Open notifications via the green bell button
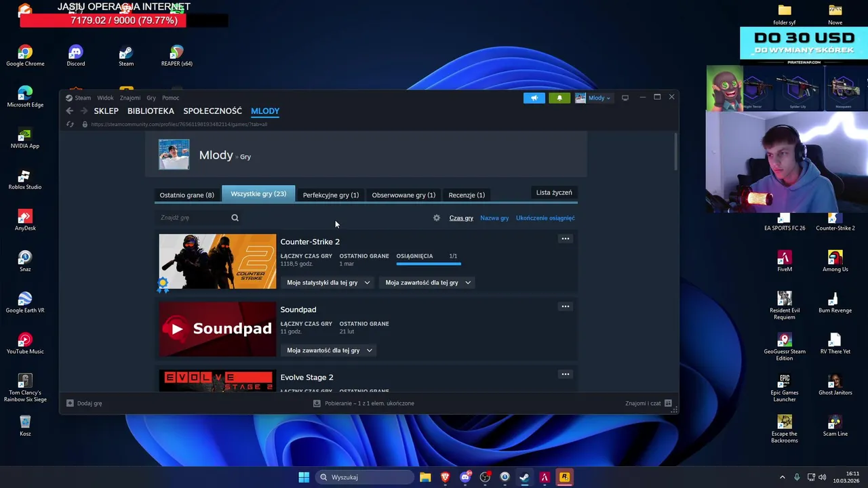This screenshot has height=488, width=868. [x=559, y=98]
